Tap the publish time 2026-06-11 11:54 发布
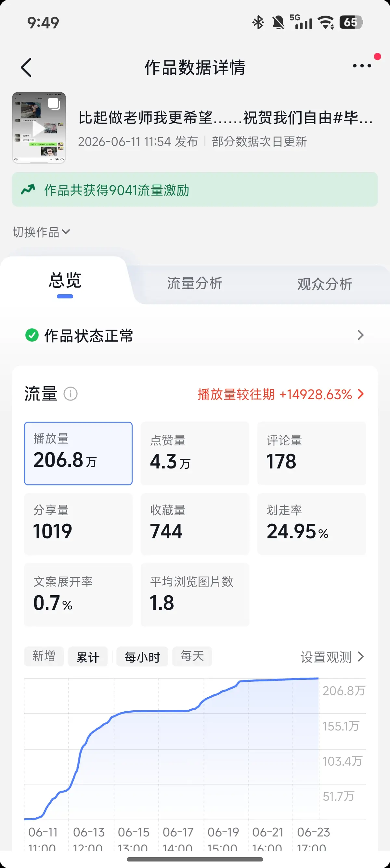This screenshot has width=390, height=868. click(x=138, y=141)
